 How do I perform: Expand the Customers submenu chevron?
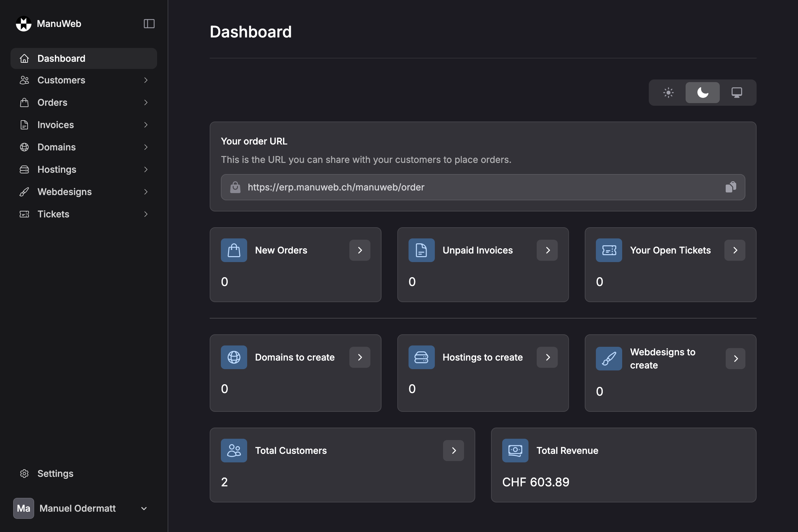pyautogui.click(x=146, y=80)
